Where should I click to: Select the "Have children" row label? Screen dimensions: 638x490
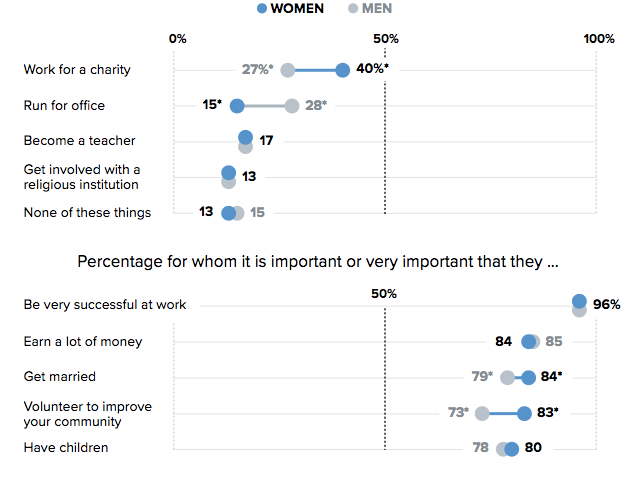pos(66,447)
